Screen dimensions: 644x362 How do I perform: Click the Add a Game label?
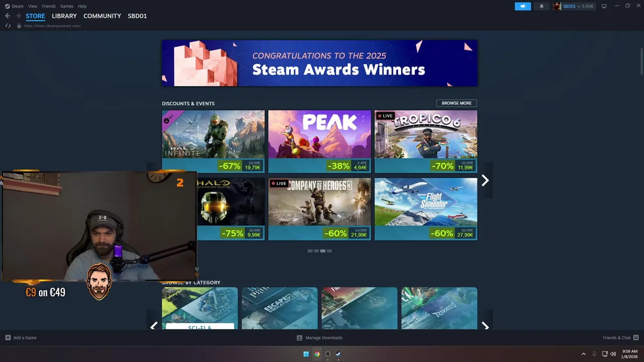coord(25,338)
